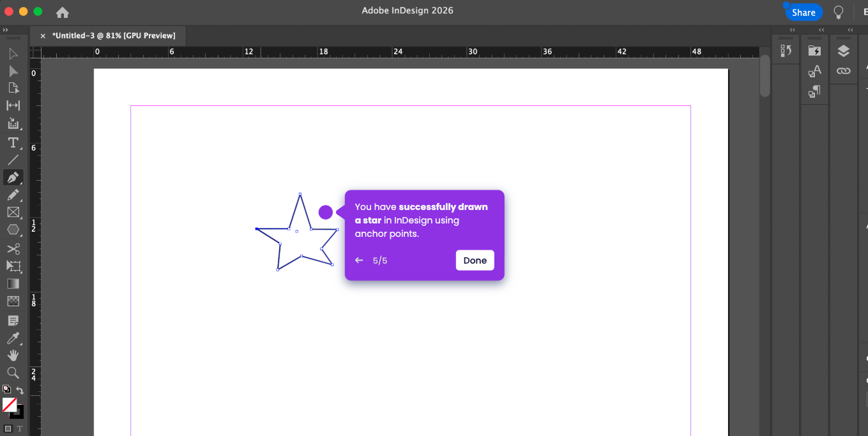Open the Discover lightbulb icon
Screen dimensions: 868x436
(839, 12)
